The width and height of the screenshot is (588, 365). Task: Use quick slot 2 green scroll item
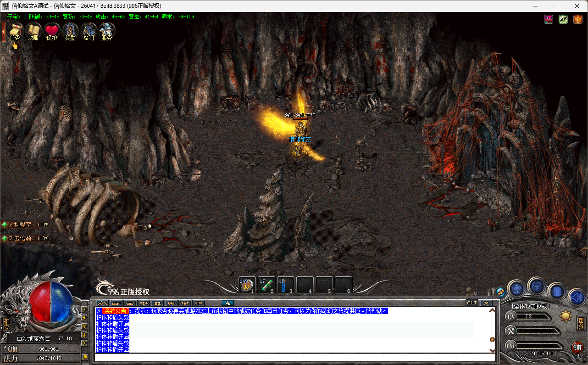266,286
